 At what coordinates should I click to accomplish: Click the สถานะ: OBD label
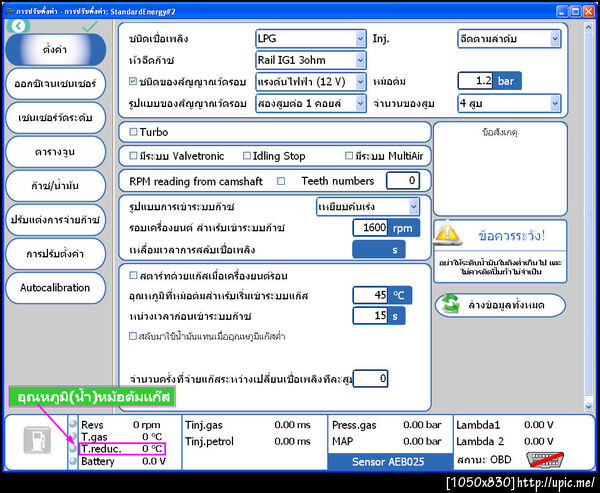(484, 460)
